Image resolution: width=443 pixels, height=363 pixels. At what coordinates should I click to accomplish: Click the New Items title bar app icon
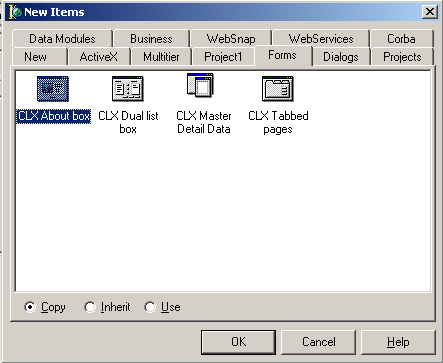point(15,12)
